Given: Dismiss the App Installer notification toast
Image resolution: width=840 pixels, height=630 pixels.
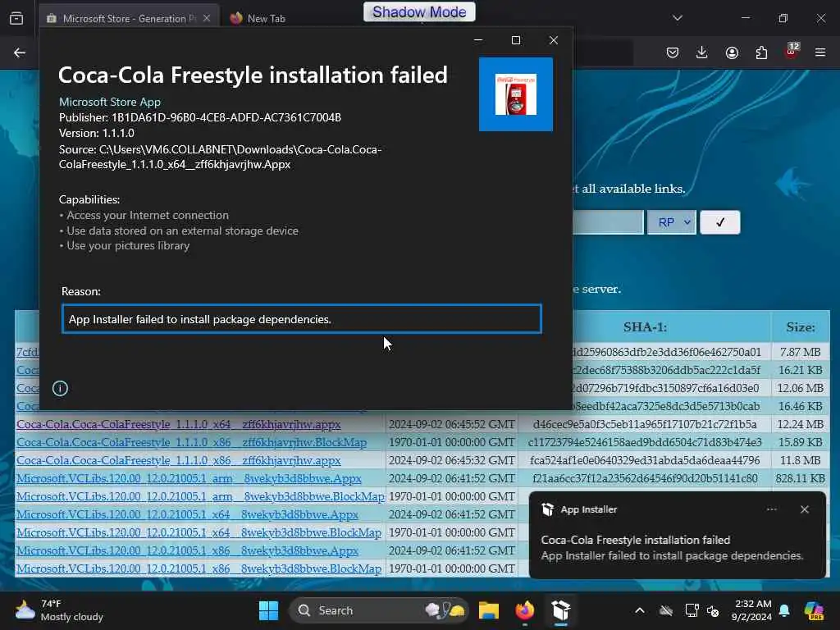Looking at the screenshot, I should (x=805, y=509).
